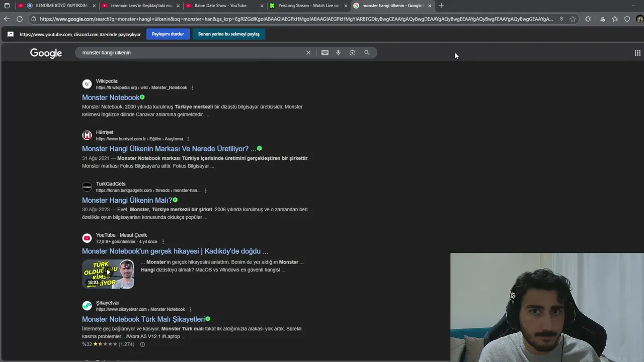Screen dimensions: 644x362
Task: Select the monster hangi ülkenin Google tab
Action: [x=392, y=6]
